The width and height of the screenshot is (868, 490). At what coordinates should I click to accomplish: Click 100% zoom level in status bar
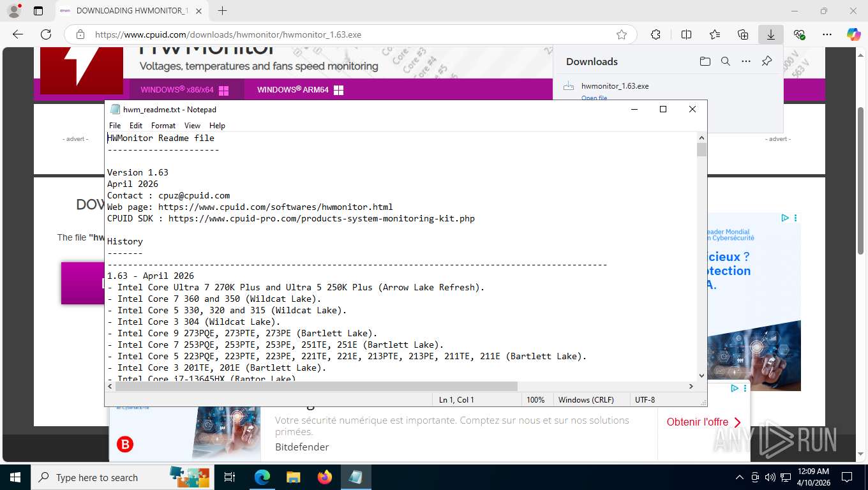tap(535, 400)
